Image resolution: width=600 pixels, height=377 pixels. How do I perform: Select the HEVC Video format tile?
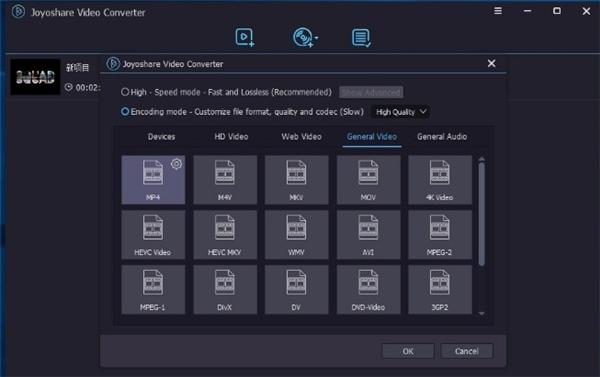click(x=153, y=235)
